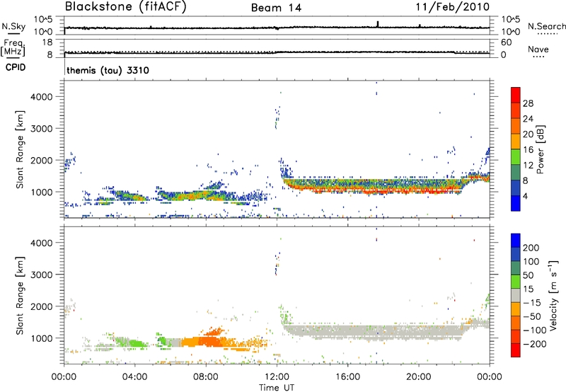Click the '4000' range tick in the power panel
Viewport: 566px width, 392px height.
pos(42,97)
